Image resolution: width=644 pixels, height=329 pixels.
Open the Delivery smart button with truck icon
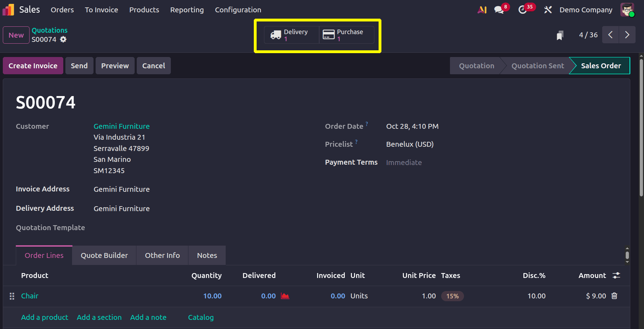coord(291,35)
